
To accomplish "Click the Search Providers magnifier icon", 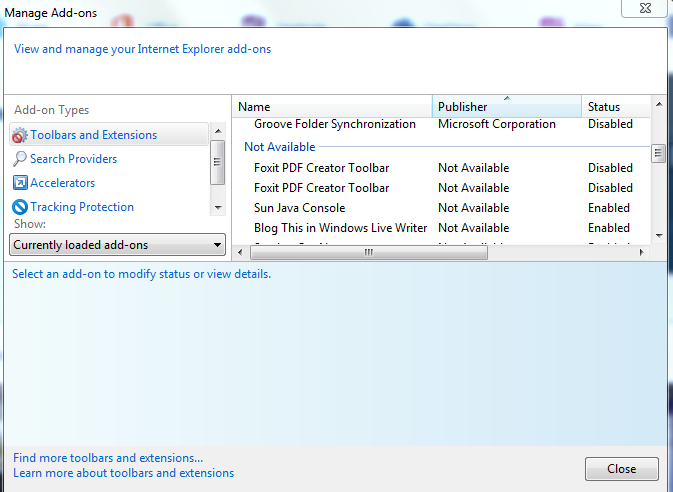I will click(x=20, y=159).
